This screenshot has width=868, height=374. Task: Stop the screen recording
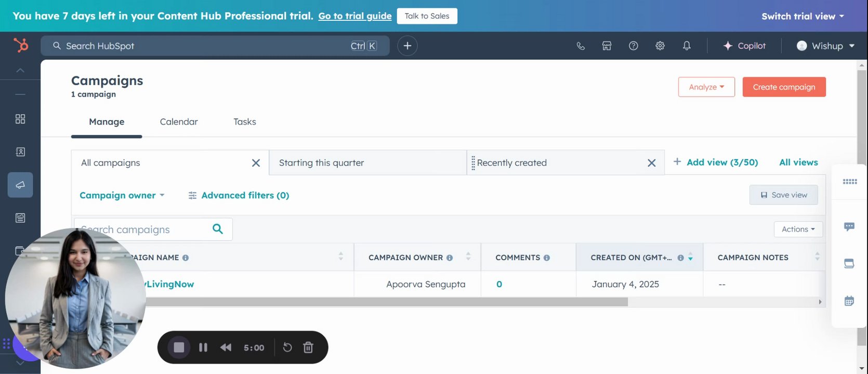coord(179,348)
